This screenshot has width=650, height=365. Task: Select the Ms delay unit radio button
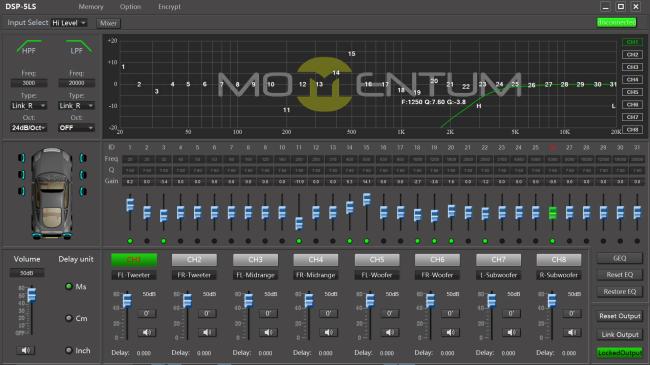pos(69,286)
